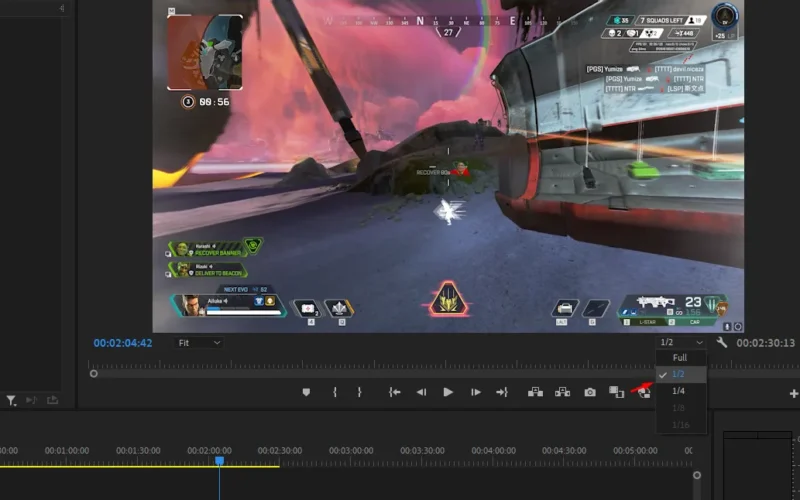
Task: Click timeline ruler at 00:01:30:00
Action: (x=138, y=451)
